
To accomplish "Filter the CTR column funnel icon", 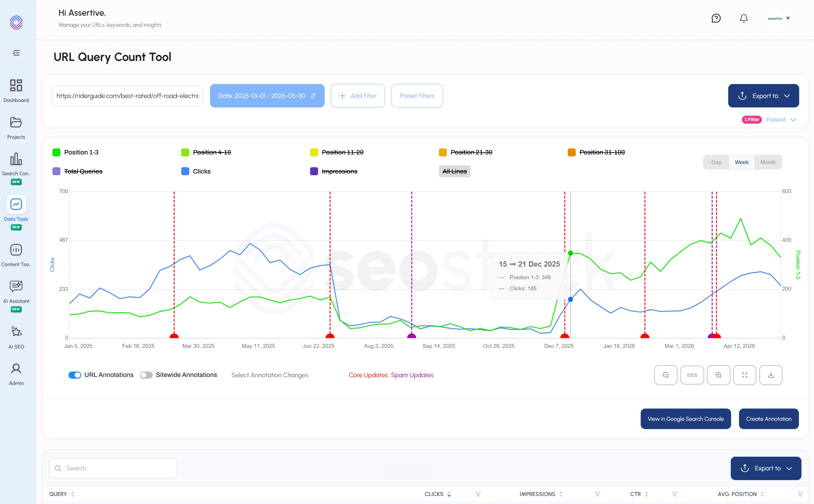I will (674, 494).
